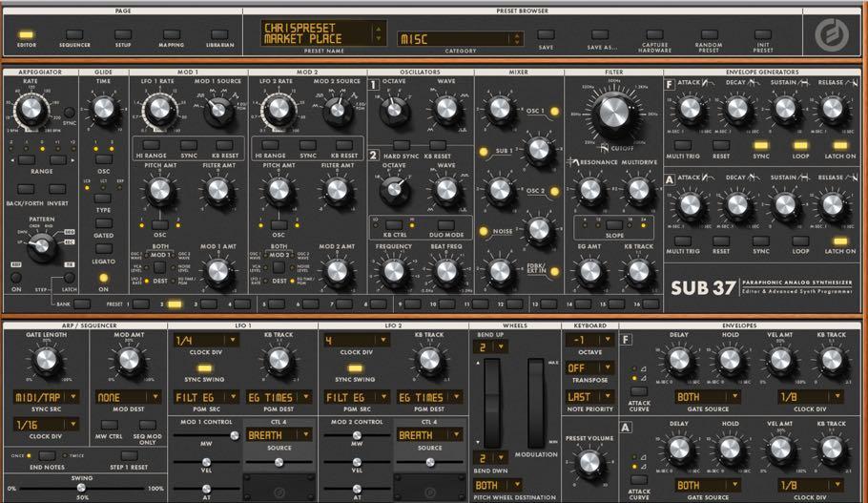Click the Mod 1 Source selector knob
Screen dimensions: 868x503
tap(217, 110)
